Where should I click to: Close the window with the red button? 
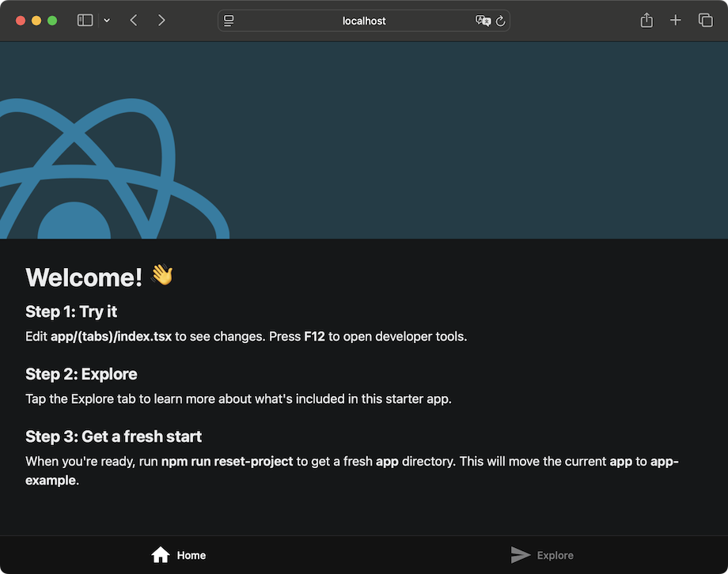click(x=21, y=21)
